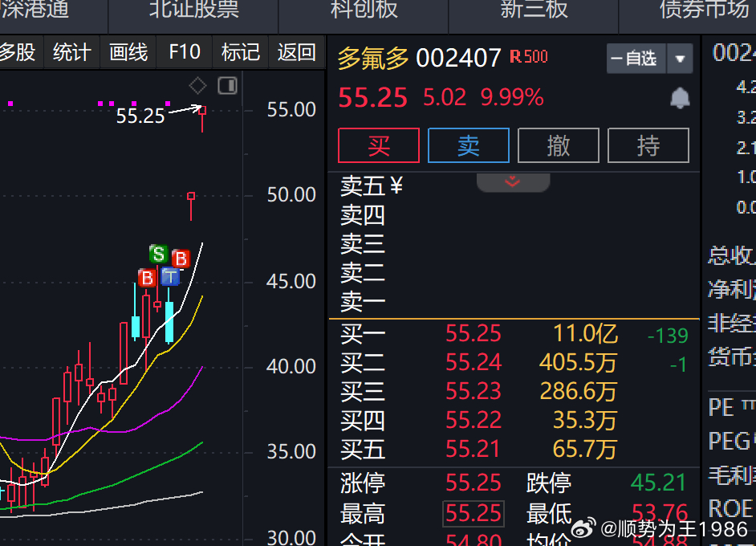Image resolution: width=756 pixels, height=546 pixels.
Task: Click the 跌停 price 45.21
Action: tap(658, 483)
